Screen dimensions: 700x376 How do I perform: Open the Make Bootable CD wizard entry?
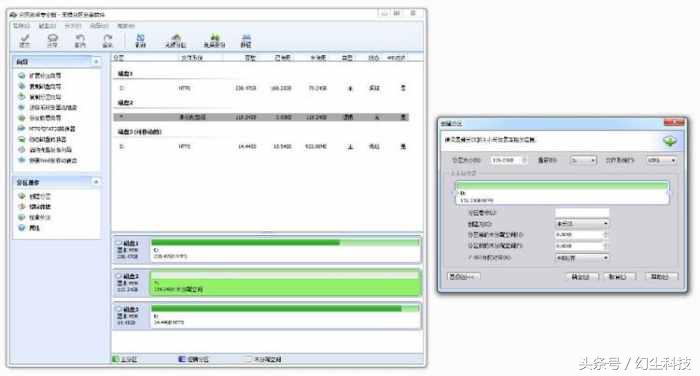[x=45, y=150]
